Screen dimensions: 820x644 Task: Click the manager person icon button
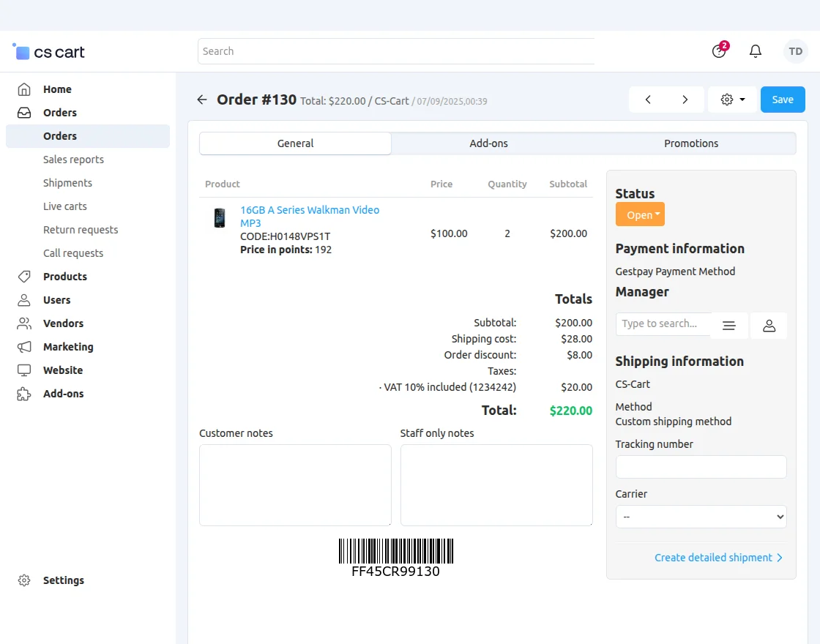[769, 326]
